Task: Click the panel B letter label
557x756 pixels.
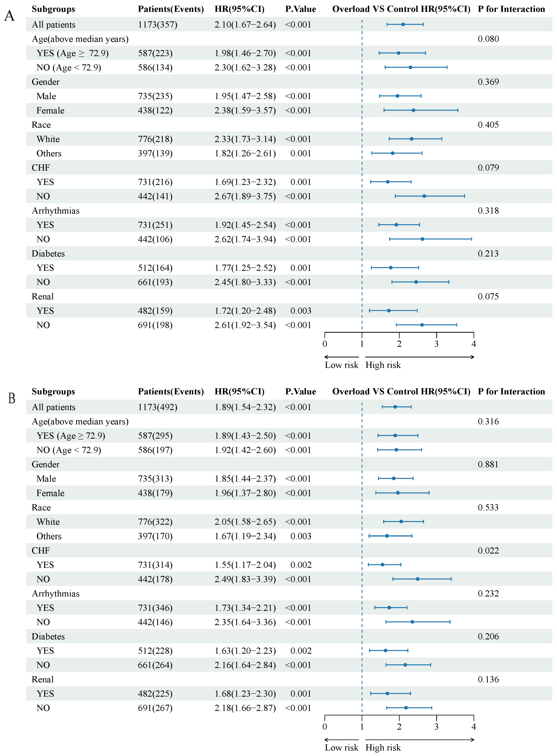Action: [11, 398]
